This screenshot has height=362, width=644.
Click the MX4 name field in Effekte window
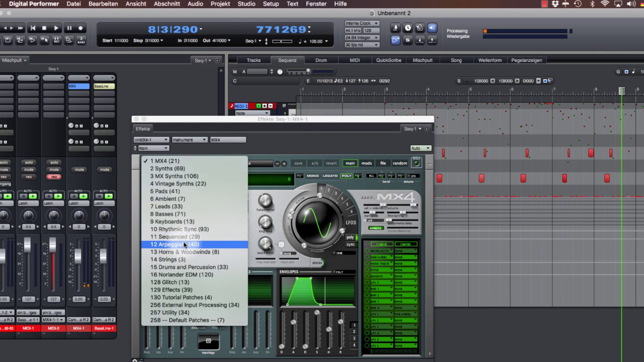228,140
